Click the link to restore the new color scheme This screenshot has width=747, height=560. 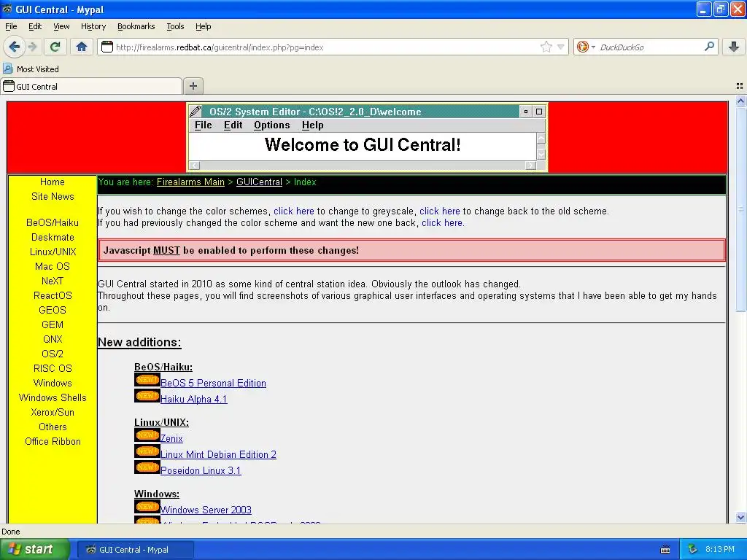[x=442, y=223]
